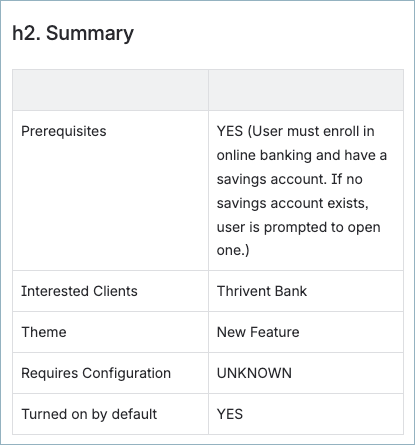The image size is (415, 445).
Task: Select the Interested Clients cell
Action: 110,291
